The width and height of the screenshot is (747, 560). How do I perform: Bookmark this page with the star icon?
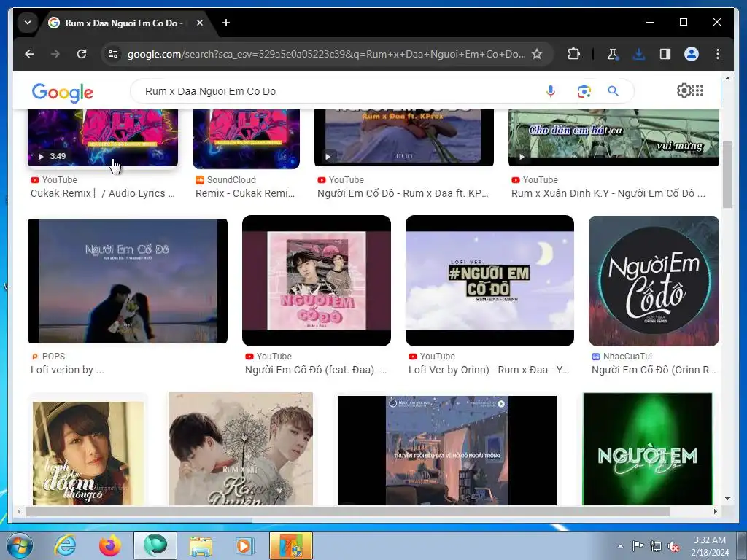537,54
